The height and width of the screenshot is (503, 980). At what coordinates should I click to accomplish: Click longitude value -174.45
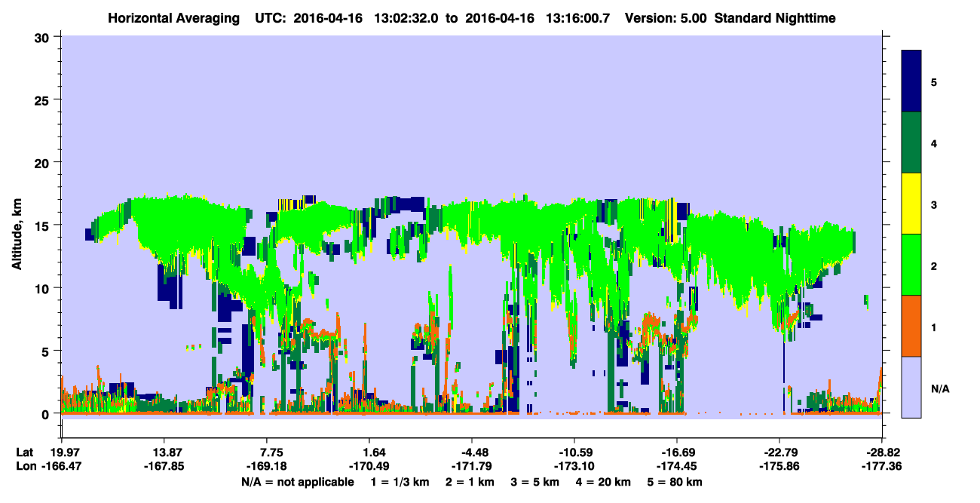pyautogui.click(x=677, y=467)
